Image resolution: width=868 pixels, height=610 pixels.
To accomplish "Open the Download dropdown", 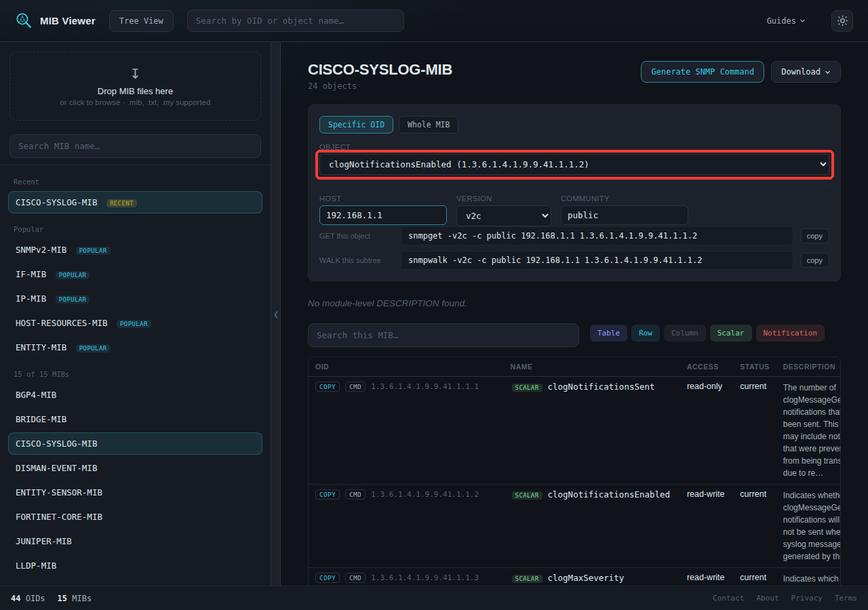I will [806, 72].
